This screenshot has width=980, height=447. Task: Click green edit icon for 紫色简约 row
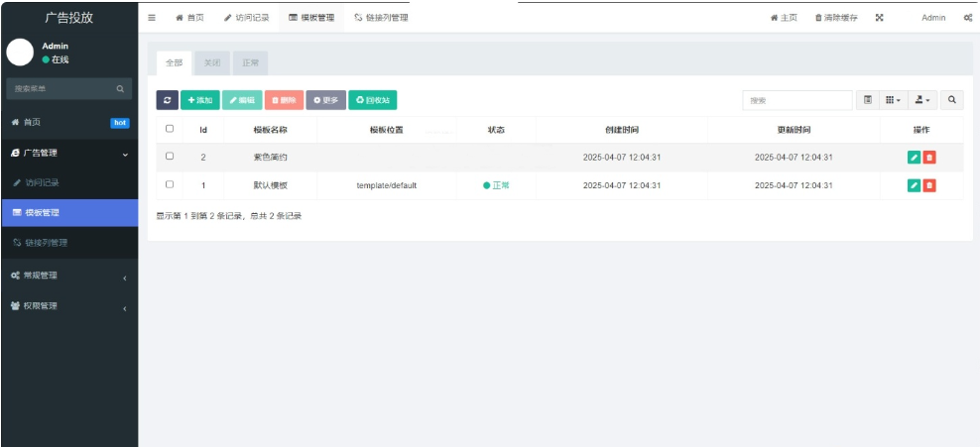tap(914, 157)
